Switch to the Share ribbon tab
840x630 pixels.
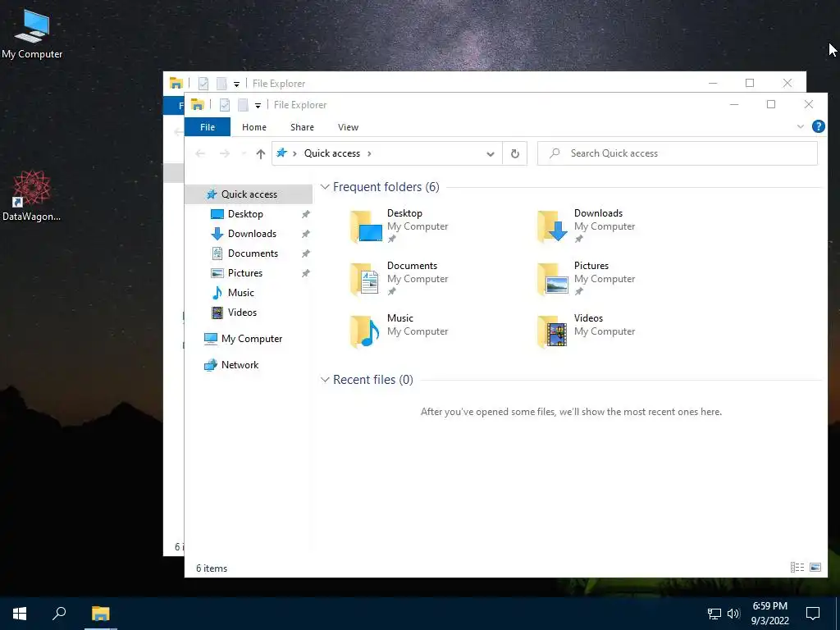302,127
